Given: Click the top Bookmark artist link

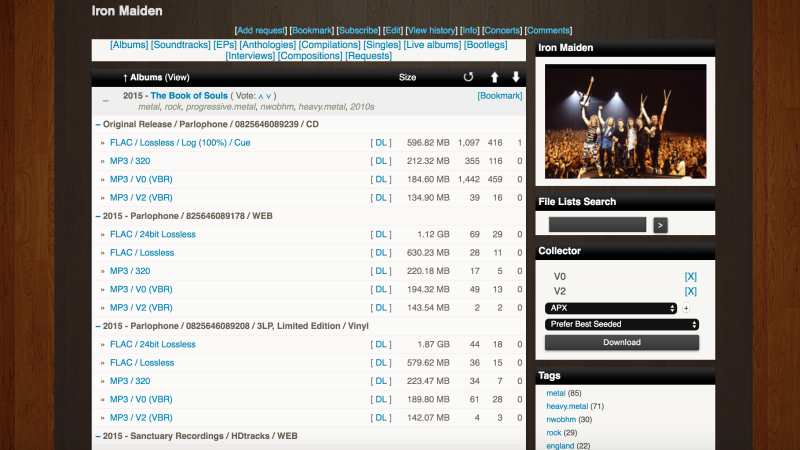Looking at the screenshot, I should click(312, 31).
